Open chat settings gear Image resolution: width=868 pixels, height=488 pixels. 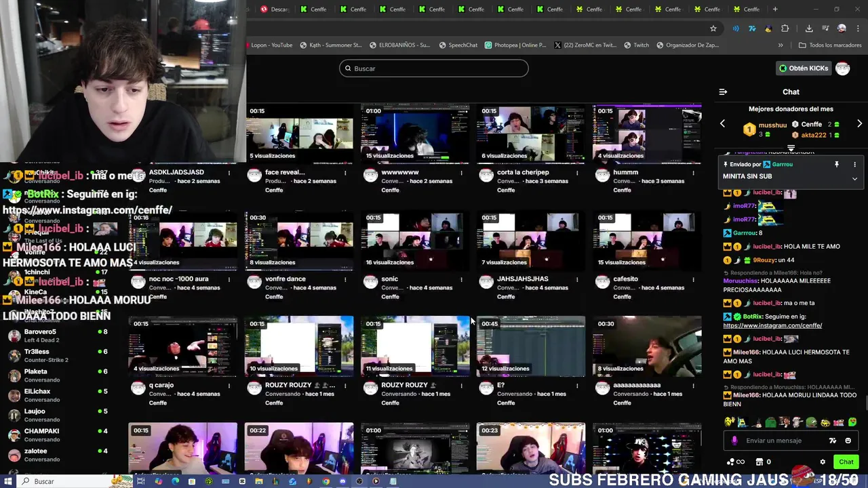pyautogui.click(x=823, y=462)
